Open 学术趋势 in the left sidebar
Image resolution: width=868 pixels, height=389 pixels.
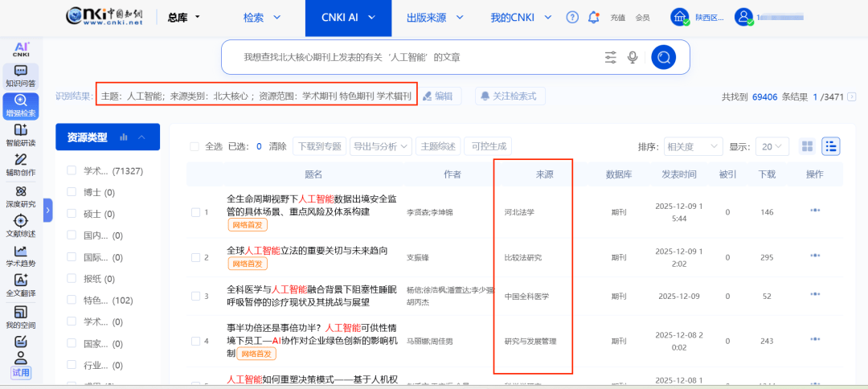[x=21, y=256]
